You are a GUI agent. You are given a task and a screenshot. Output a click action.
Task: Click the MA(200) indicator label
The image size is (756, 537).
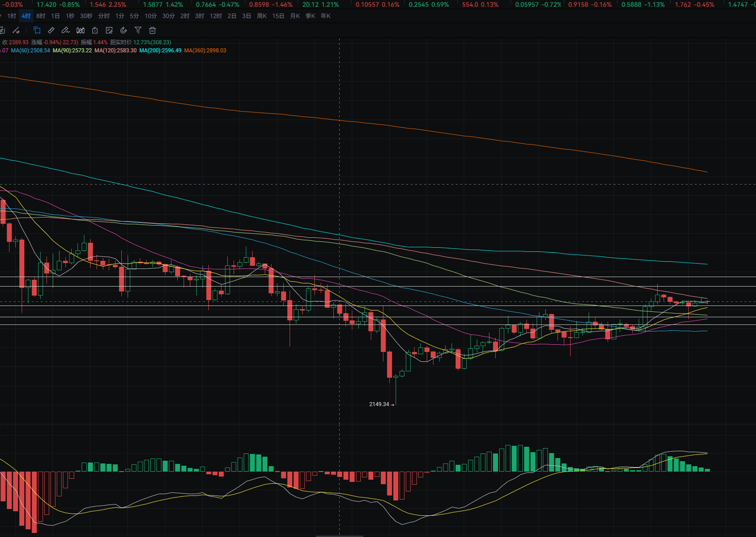(160, 51)
